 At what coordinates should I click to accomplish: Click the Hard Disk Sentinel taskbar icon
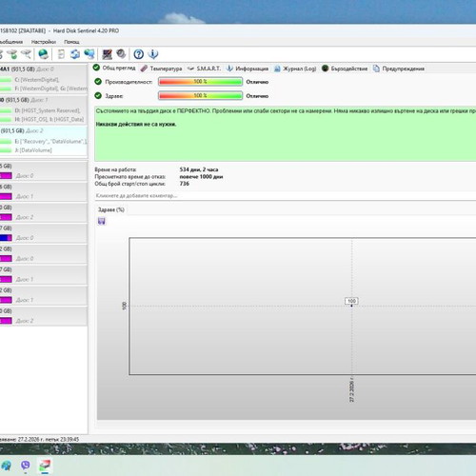pyautogui.click(x=45, y=466)
